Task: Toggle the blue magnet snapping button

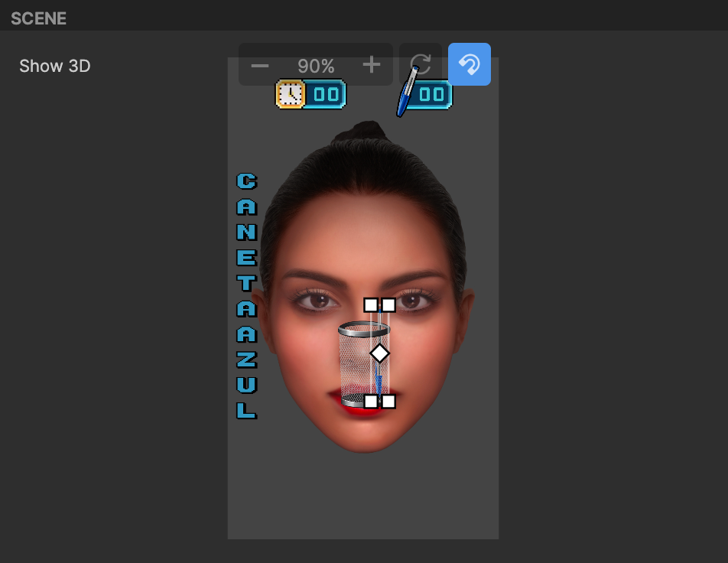Action: 469,64
